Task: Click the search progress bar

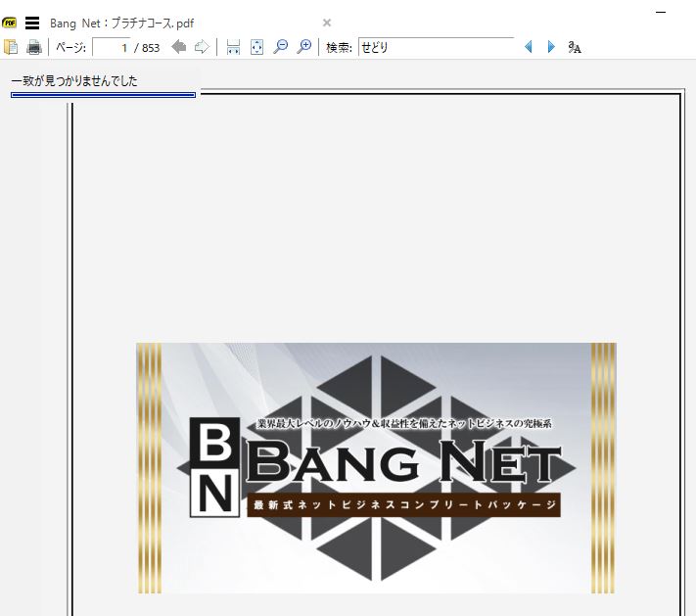Action: pyautogui.click(x=103, y=95)
